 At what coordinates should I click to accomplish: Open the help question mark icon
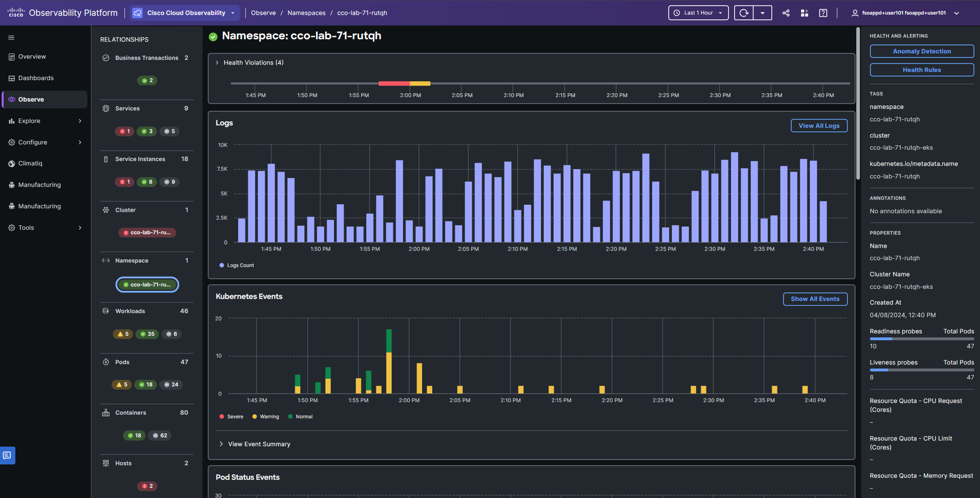point(823,13)
